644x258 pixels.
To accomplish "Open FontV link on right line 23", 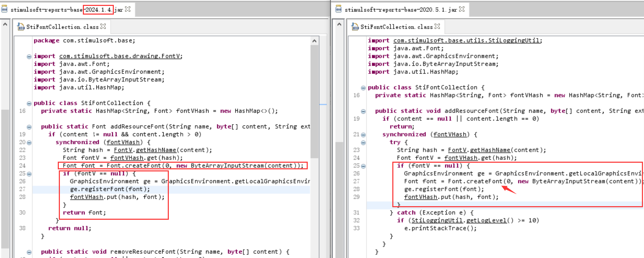I will (457, 150).
